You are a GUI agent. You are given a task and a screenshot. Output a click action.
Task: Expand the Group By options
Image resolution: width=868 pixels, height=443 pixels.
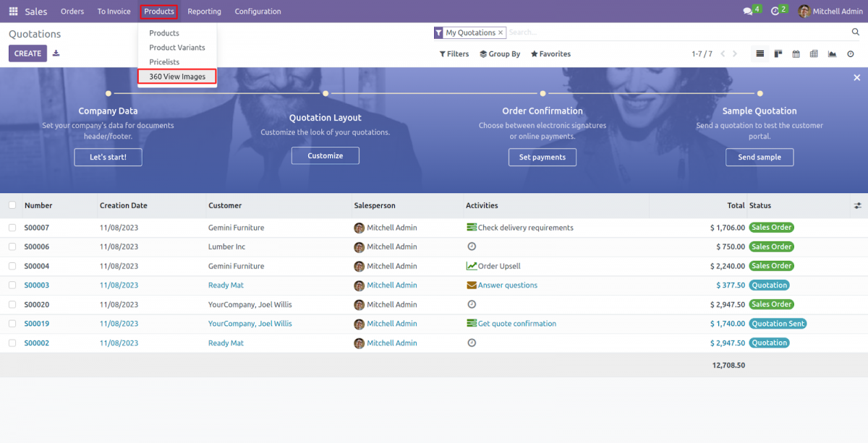pos(499,53)
